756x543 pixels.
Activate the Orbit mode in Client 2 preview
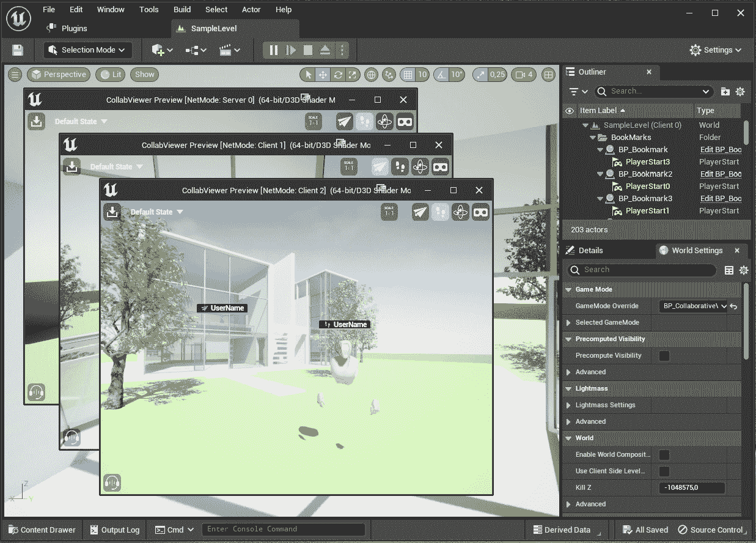point(460,212)
